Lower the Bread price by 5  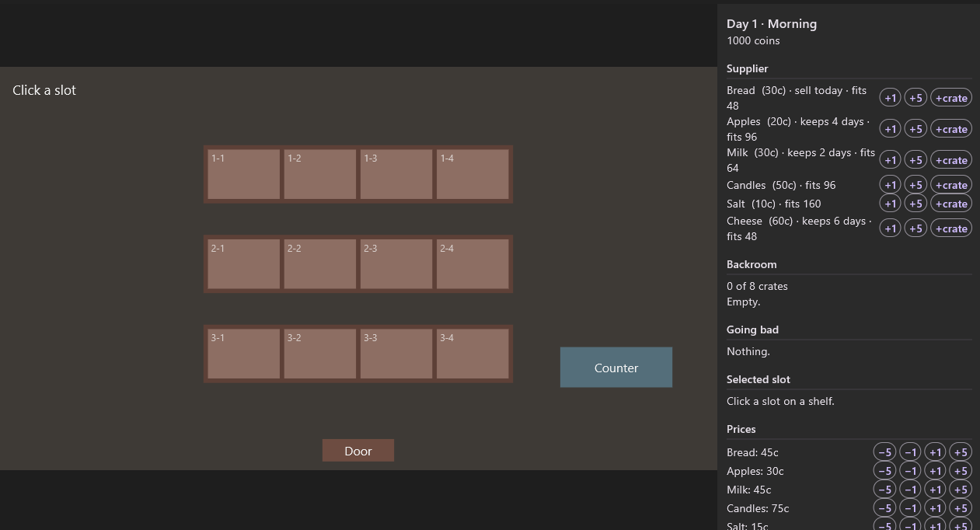(885, 452)
